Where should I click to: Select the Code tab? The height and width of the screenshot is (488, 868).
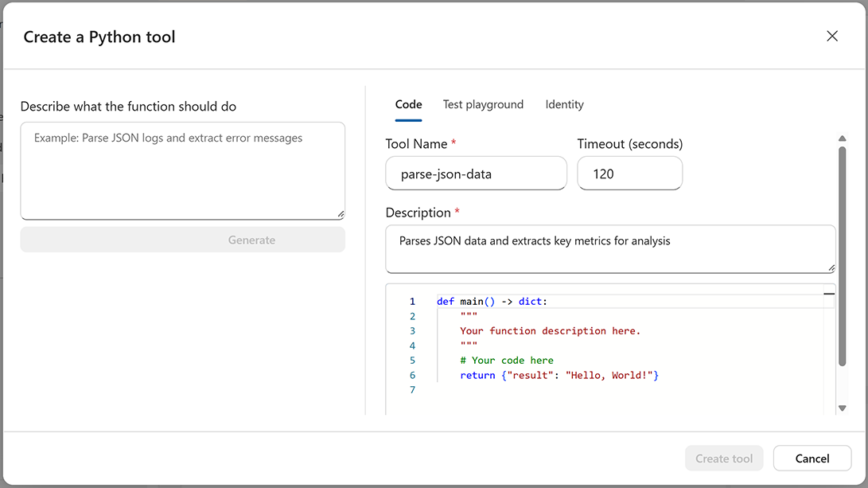coord(408,104)
